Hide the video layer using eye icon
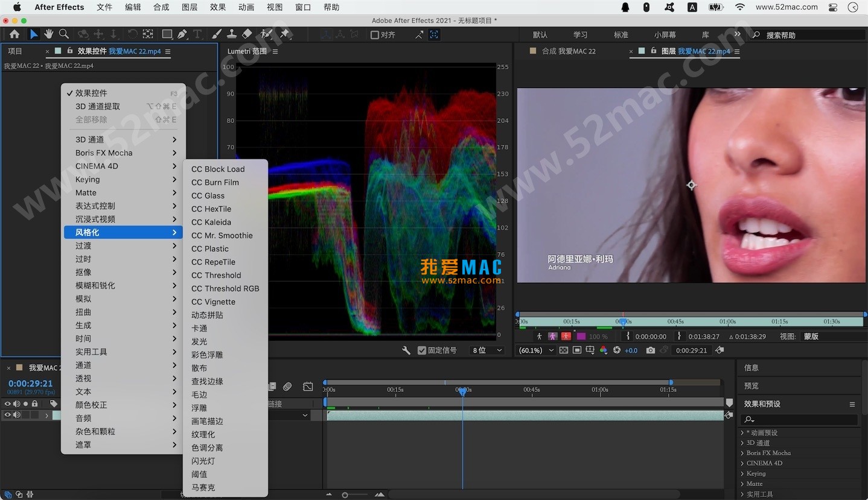This screenshot has height=500, width=868. pos(8,415)
